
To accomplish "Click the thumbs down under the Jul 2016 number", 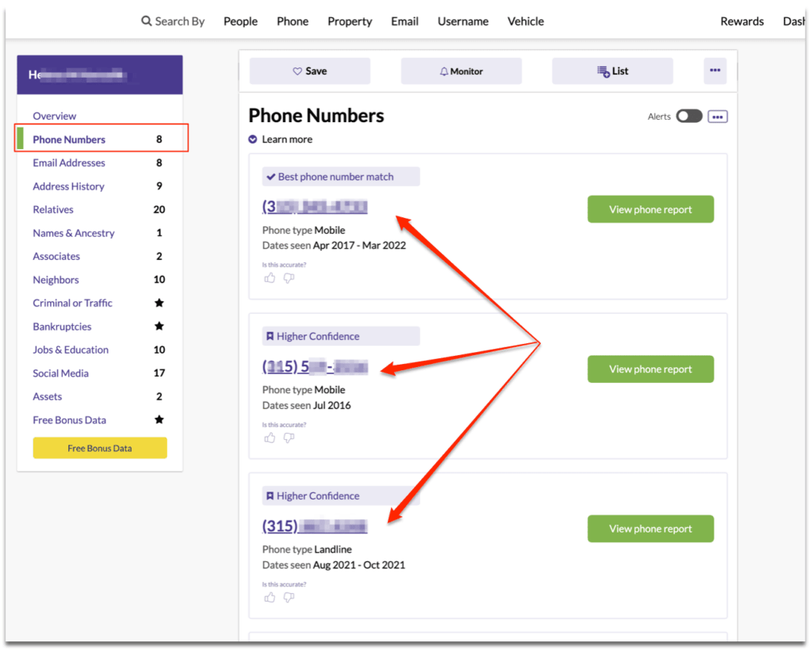I will point(289,437).
